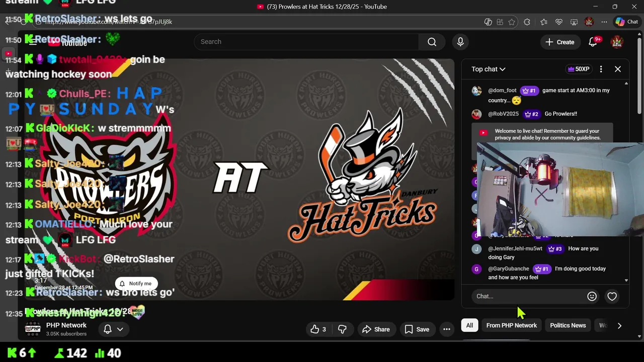The image size is (644, 362).
Task: Click the YouTube search field
Action: (307, 42)
